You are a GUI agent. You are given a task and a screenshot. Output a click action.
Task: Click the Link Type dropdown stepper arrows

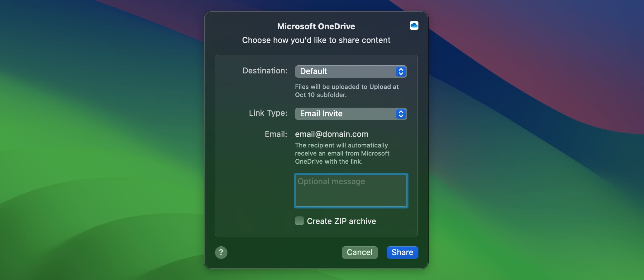[x=401, y=114]
